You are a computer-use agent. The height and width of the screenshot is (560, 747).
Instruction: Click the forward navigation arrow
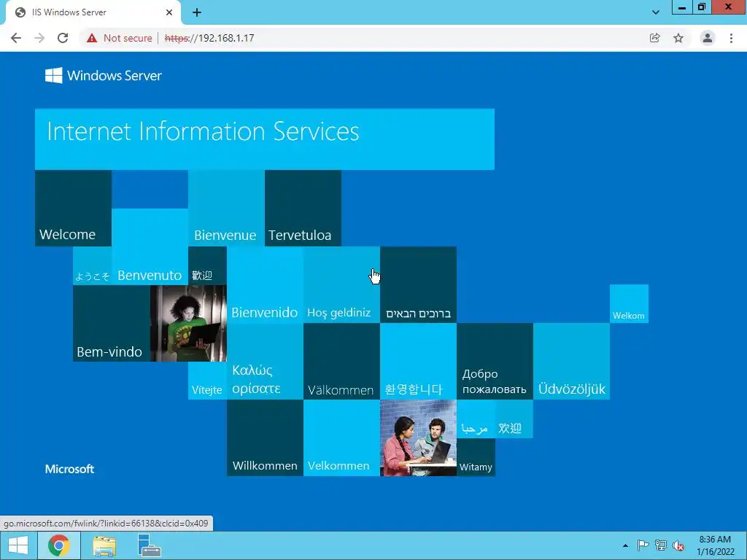pyautogui.click(x=39, y=38)
